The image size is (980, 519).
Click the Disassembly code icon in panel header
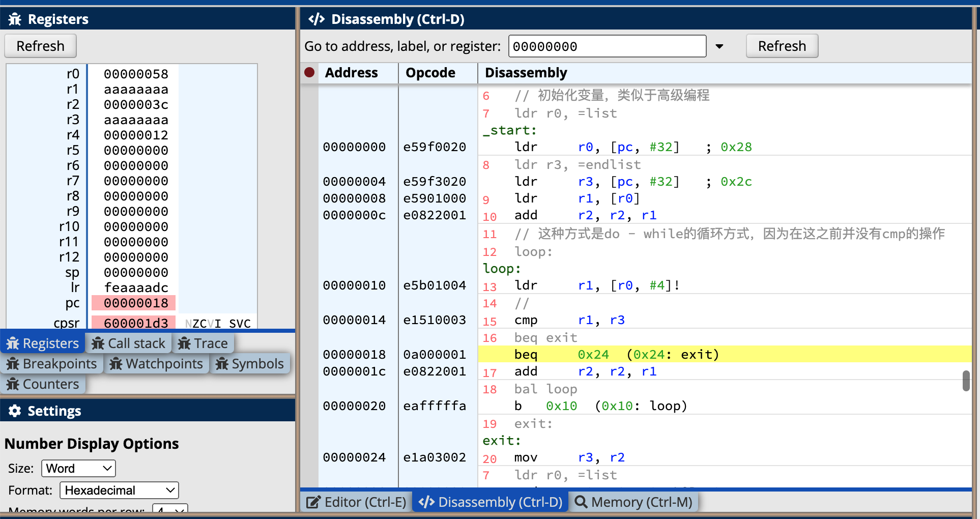coord(316,19)
